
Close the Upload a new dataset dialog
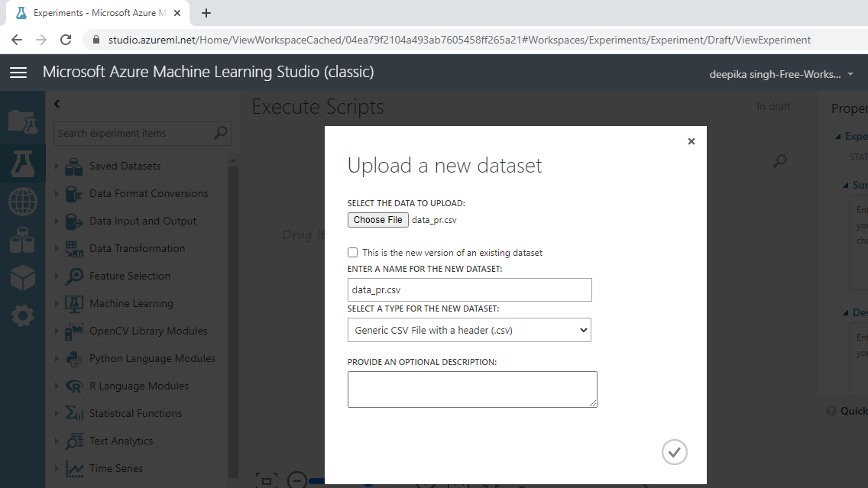(691, 141)
